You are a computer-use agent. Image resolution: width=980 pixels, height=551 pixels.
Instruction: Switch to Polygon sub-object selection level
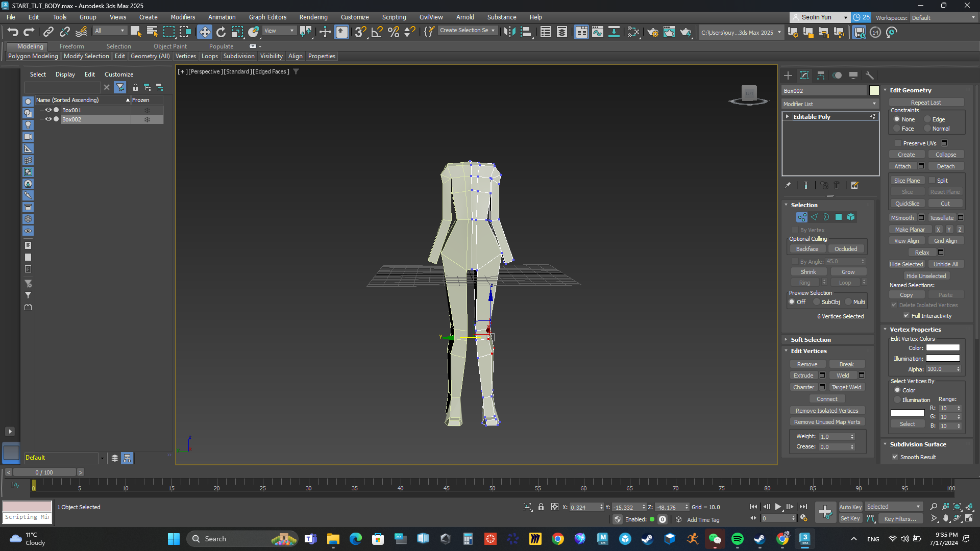pyautogui.click(x=838, y=217)
